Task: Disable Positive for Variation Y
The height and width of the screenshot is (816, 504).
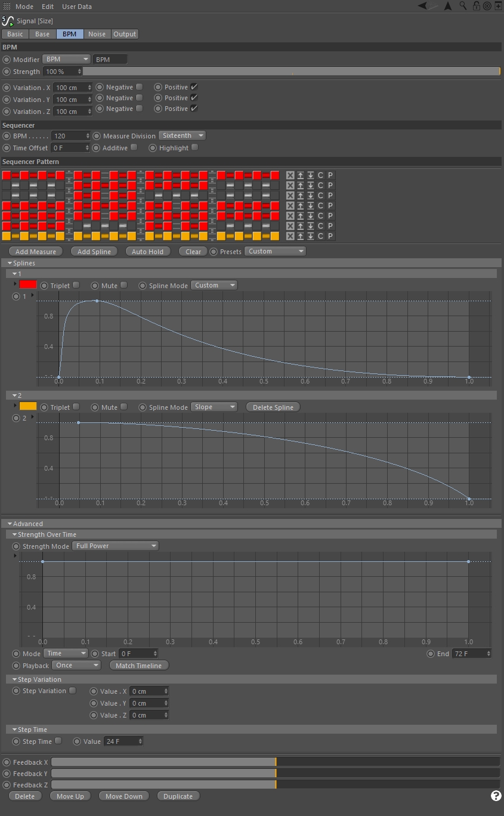Action: [194, 98]
